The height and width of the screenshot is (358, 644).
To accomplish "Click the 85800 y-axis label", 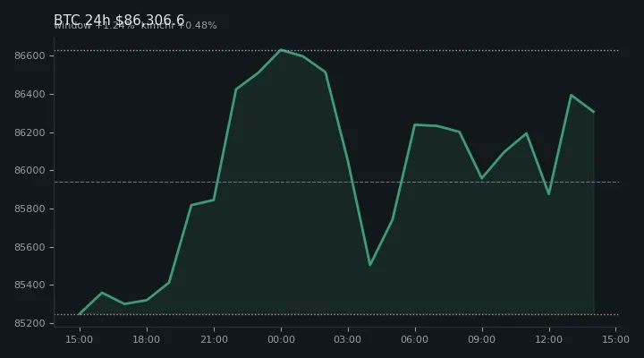I will point(30,209).
